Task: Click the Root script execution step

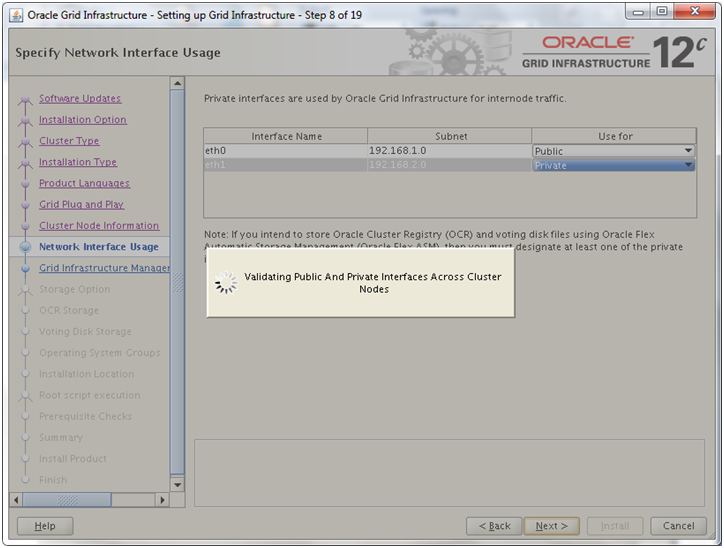Action: coord(90,396)
